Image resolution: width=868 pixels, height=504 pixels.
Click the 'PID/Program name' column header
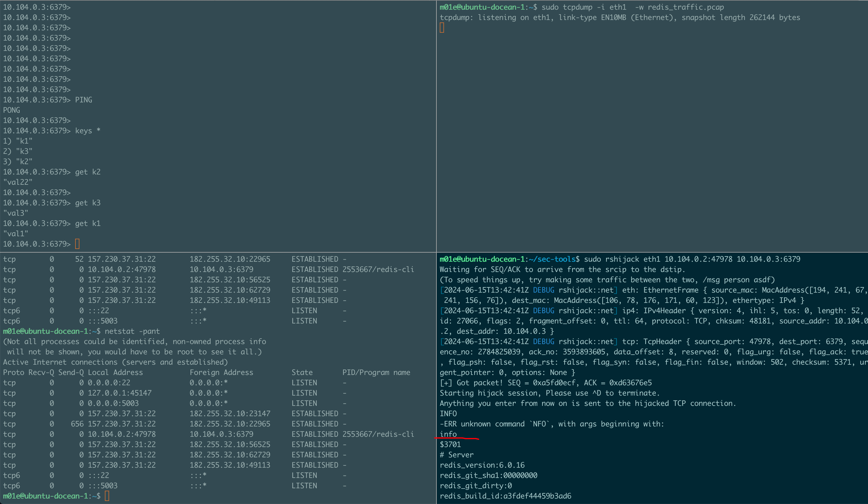(x=376, y=373)
